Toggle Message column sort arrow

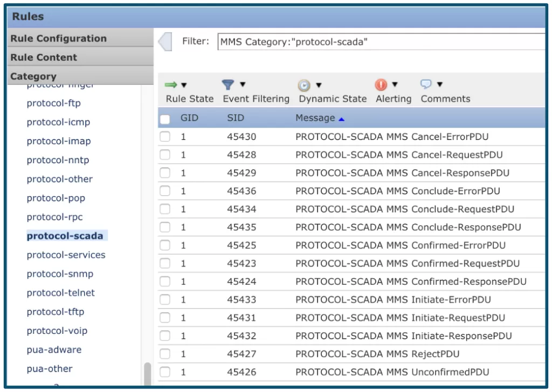coord(341,118)
